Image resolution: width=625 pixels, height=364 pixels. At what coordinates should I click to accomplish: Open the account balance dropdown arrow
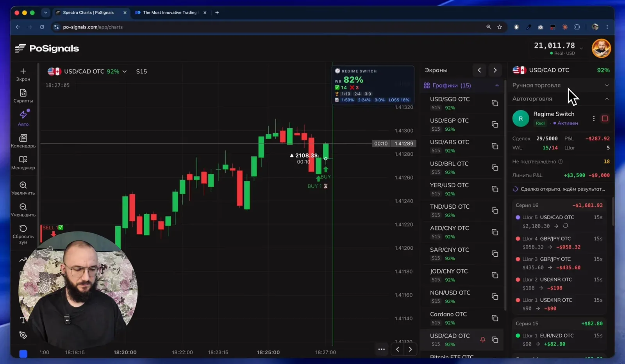pyautogui.click(x=581, y=48)
